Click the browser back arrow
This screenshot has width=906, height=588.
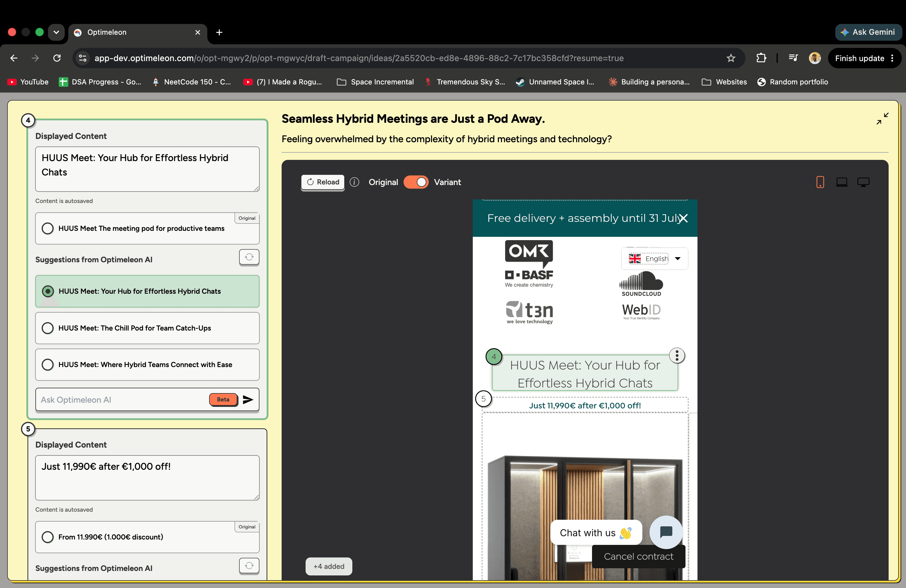(14, 58)
